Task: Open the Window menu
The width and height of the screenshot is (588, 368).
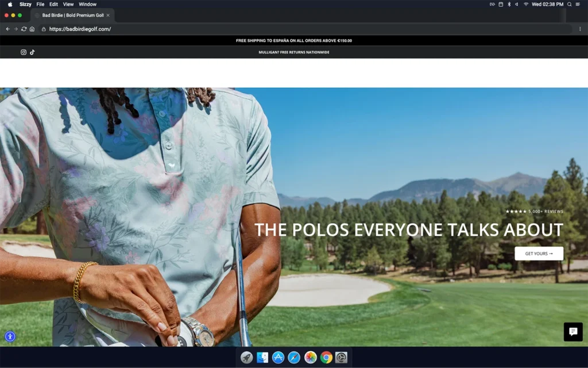Action: [x=87, y=4]
